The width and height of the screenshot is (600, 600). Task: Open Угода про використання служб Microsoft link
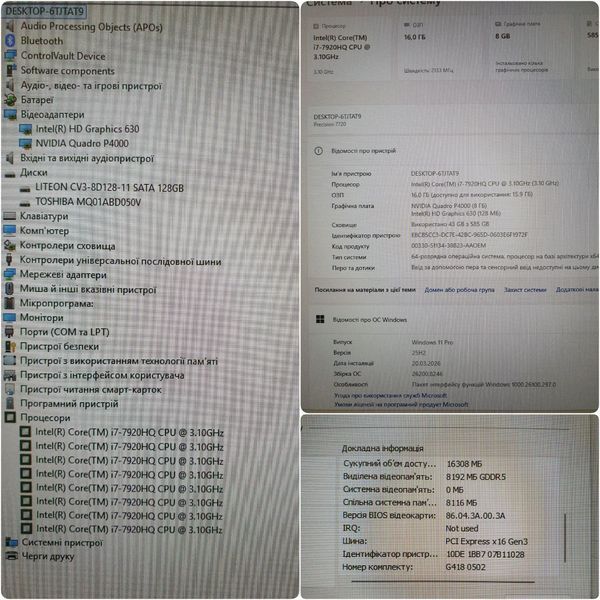point(390,395)
